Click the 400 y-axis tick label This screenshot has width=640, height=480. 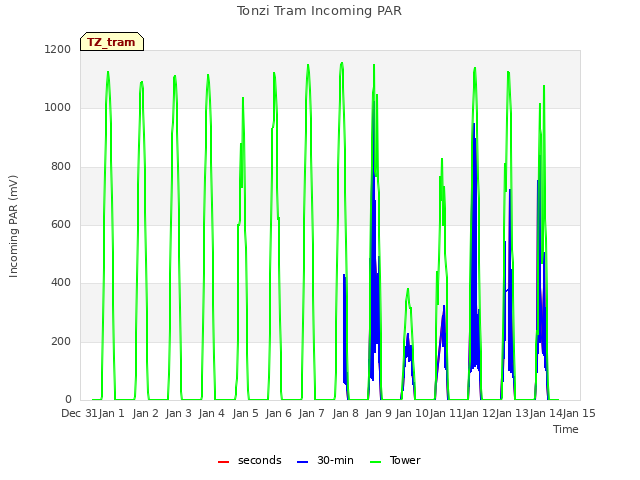pyautogui.click(x=61, y=283)
